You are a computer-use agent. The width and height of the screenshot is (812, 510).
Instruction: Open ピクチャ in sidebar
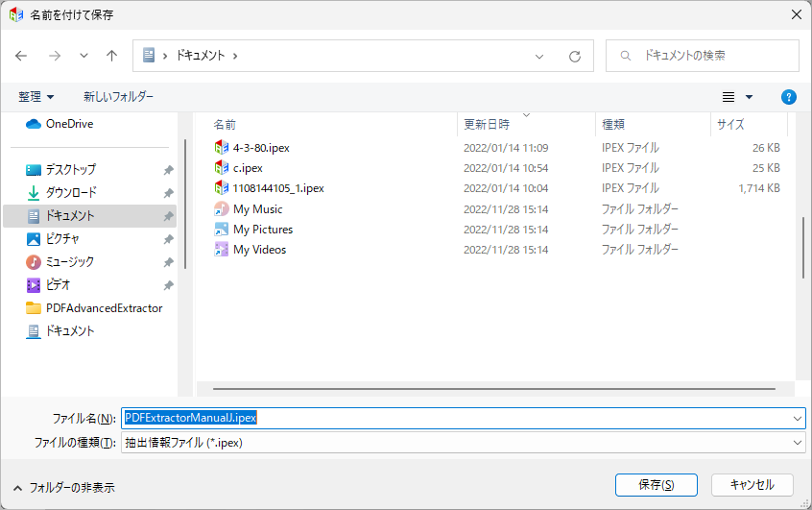pyautogui.click(x=53, y=239)
